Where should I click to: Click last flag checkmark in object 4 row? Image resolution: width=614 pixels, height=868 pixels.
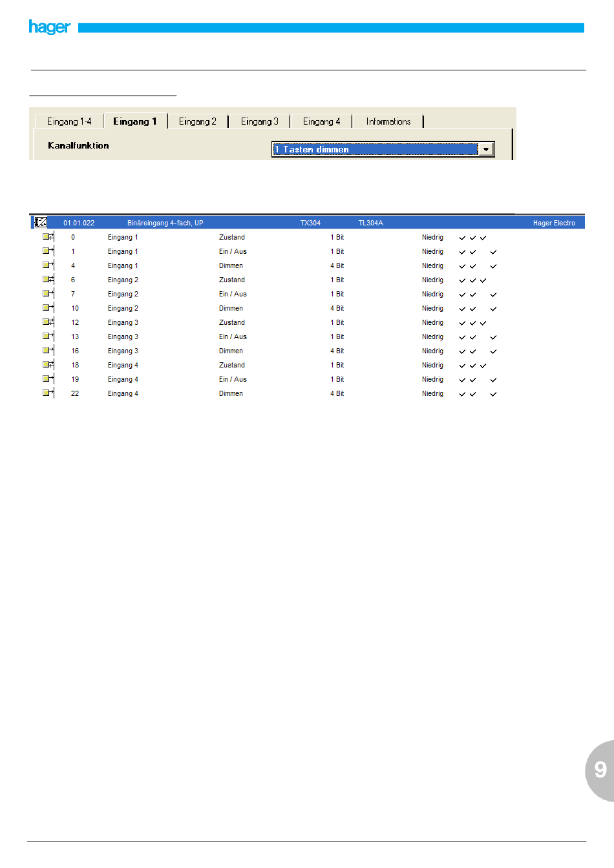pyautogui.click(x=493, y=266)
